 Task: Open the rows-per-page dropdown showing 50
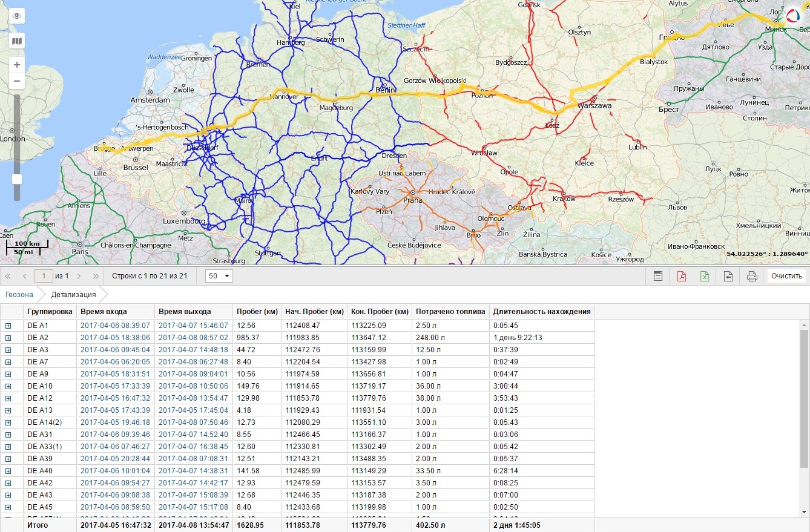[219, 277]
